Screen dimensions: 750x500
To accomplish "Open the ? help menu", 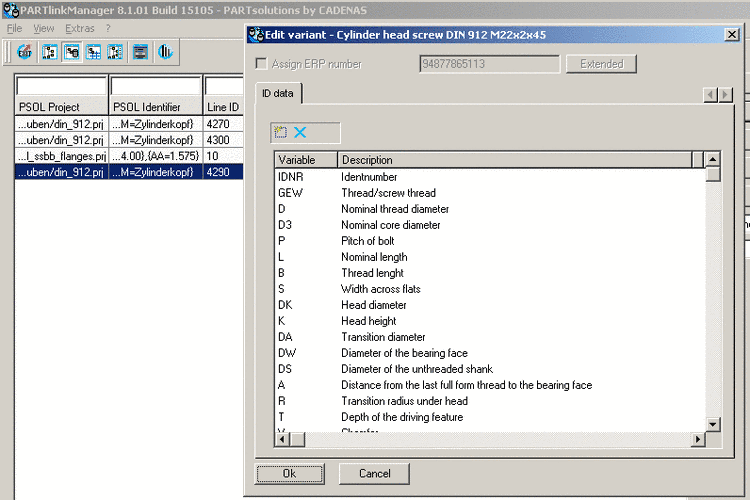I will [x=108, y=28].
